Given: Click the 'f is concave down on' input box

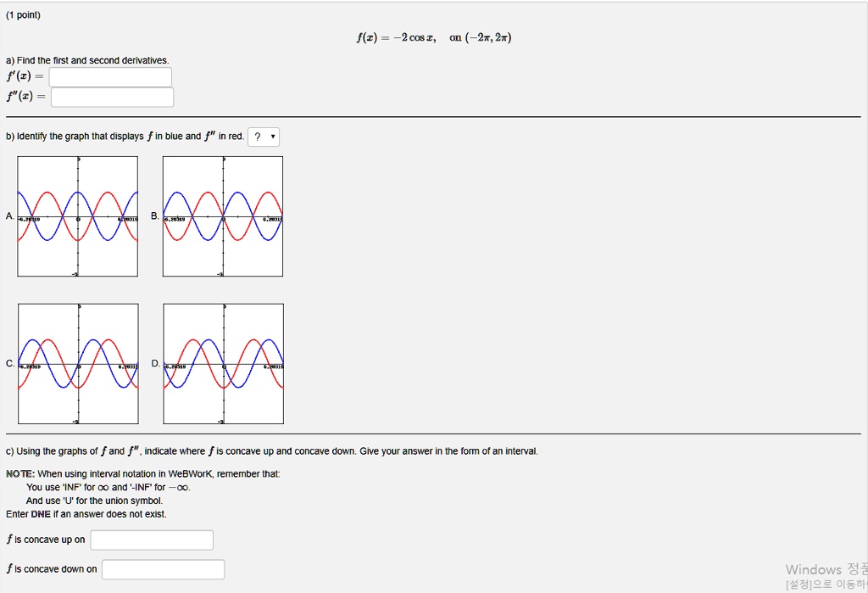Looking at the screenshot, I should point(163,568).
